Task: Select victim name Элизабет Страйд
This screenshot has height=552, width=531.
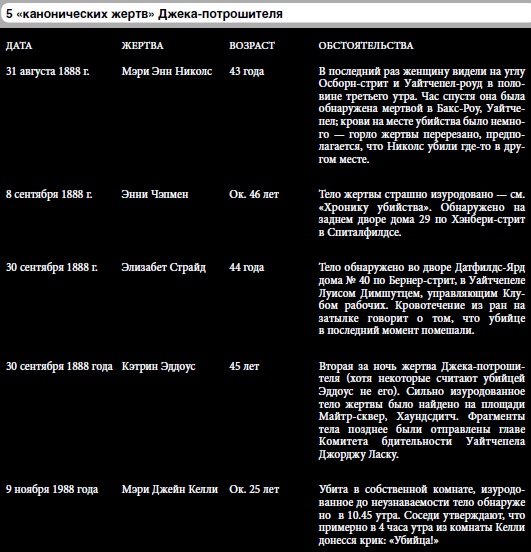Action: 164,267
